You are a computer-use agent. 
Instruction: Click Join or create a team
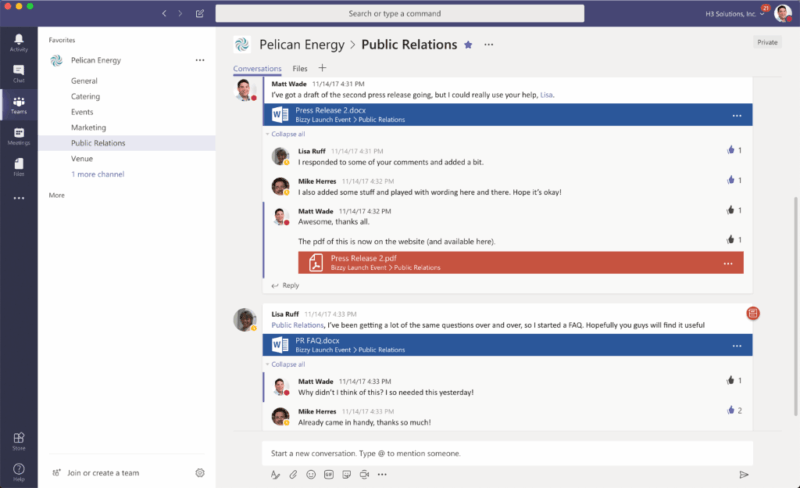[x=102, y=472]
